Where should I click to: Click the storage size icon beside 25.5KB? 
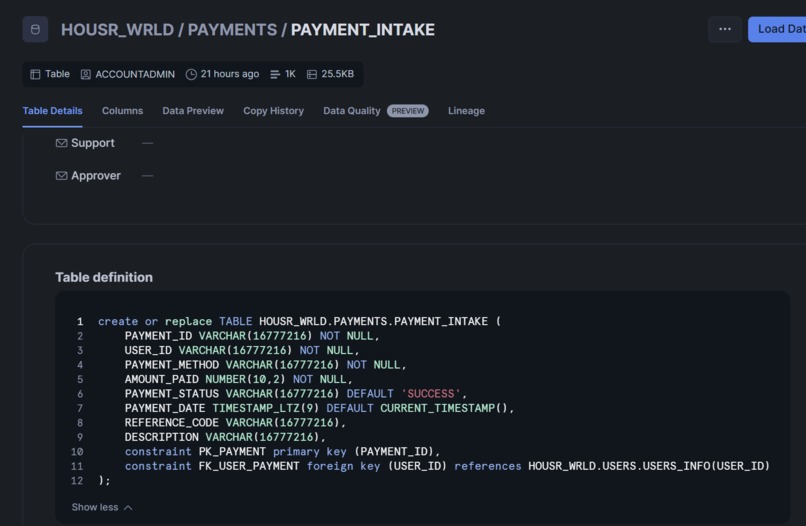312,74
